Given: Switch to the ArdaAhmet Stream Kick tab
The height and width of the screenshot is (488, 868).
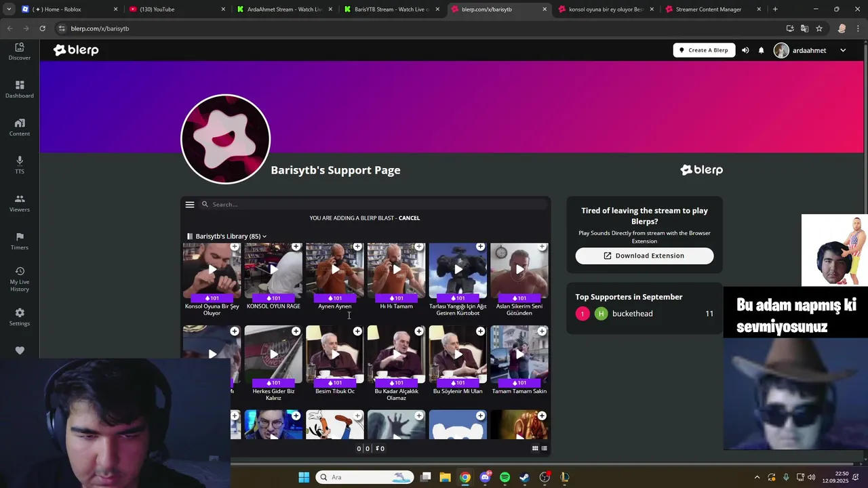Looking at the screenshot, I should [284, 9].
